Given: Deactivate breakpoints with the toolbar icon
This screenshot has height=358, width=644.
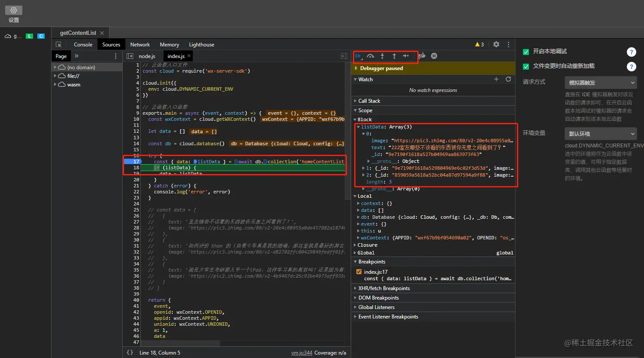Looking at the screenshot, I should point(422,56).
